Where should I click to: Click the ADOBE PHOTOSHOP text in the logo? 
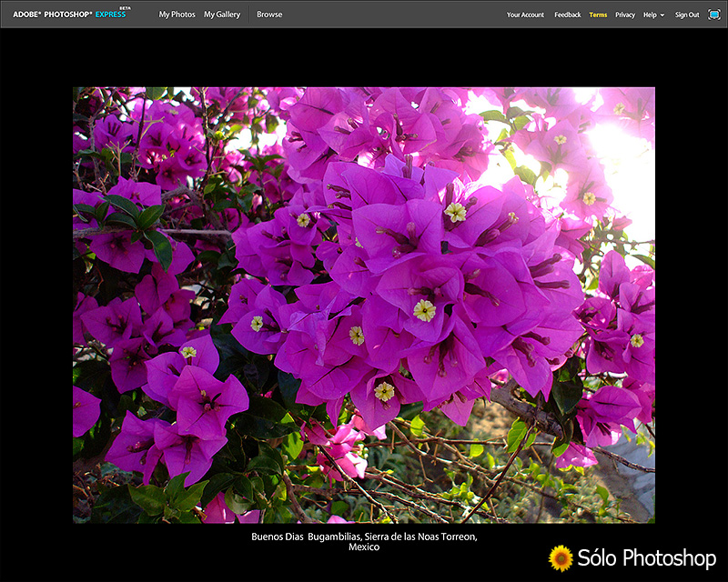pyautogui.click(x=52, y=14)
